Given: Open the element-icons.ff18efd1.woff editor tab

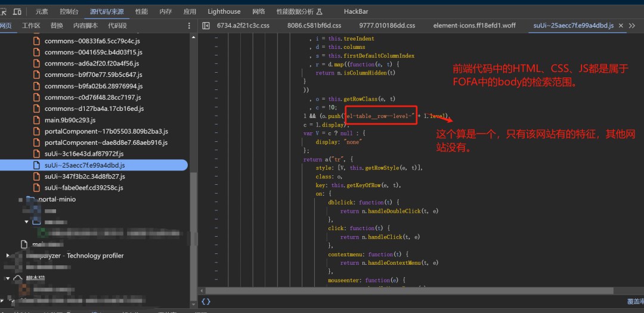Looking at the screenshot, I should [x=475, y=26].
